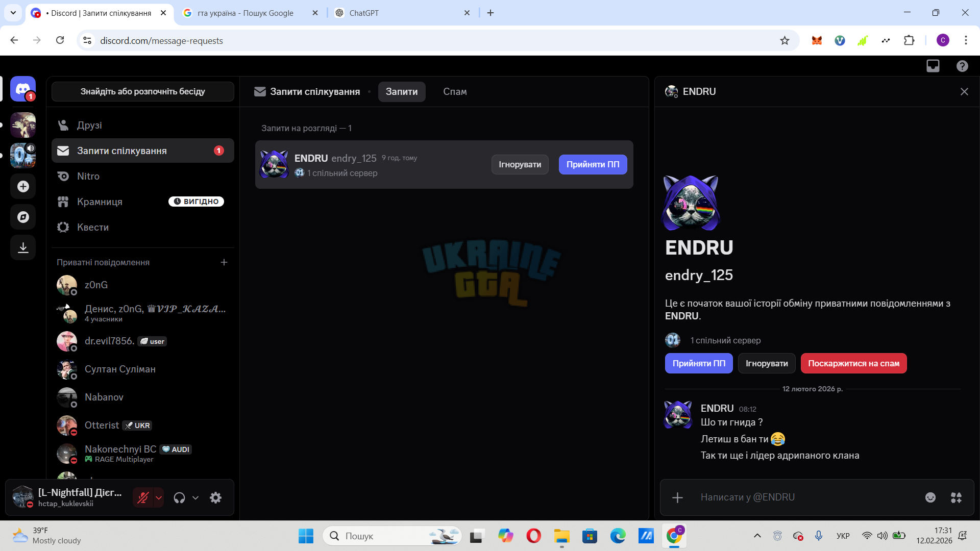Image resolution: width=980 pixels, height=551 pixels.
Task: Open the Otterist conversation
Action: [x=143, y=425]
